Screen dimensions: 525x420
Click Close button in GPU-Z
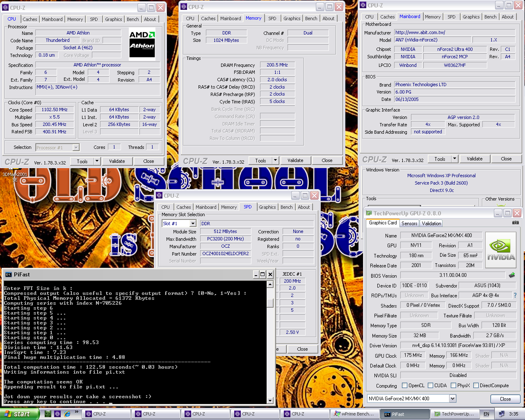(505, 399)
